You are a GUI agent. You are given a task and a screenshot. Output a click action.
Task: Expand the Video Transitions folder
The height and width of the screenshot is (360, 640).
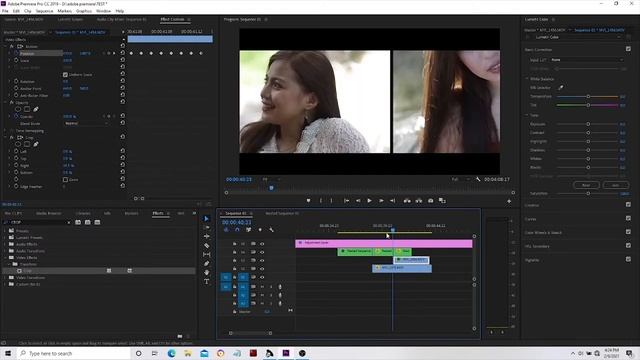[x=5, y=278]
